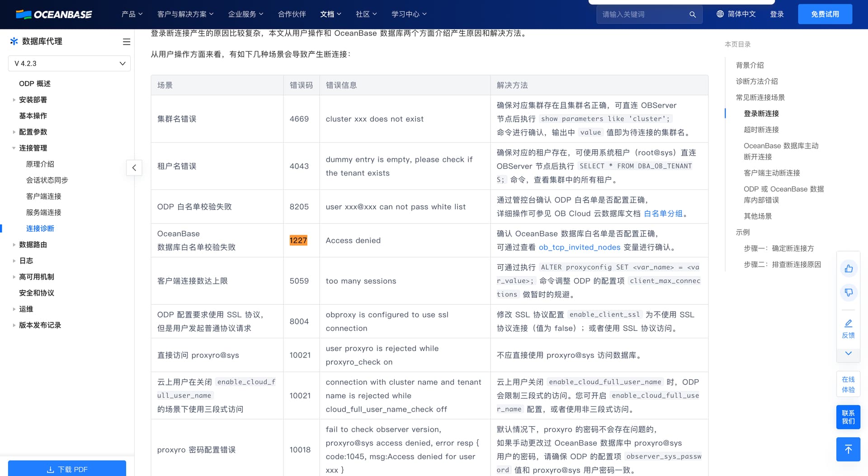The width and height of the screenshot is (868, 476).
Task: Open 服务端连接 in sidebar
Action: coord(44,212)
